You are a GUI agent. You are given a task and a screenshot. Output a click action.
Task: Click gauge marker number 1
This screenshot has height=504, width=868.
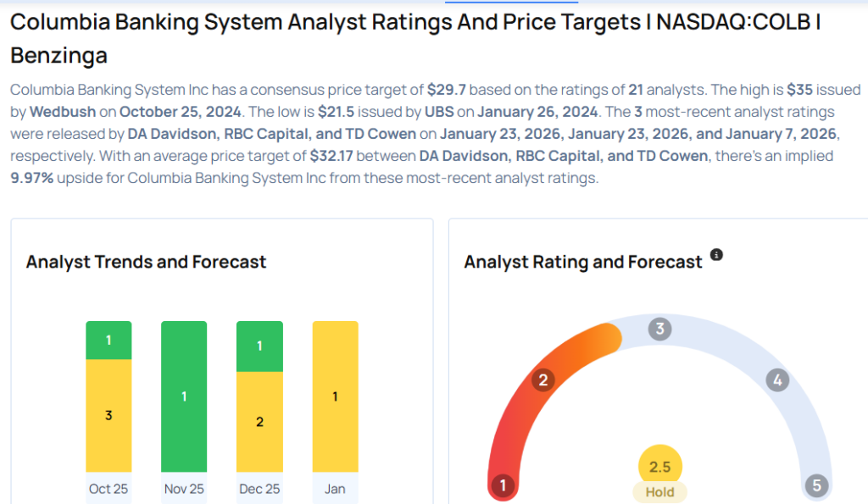(503, 485)
